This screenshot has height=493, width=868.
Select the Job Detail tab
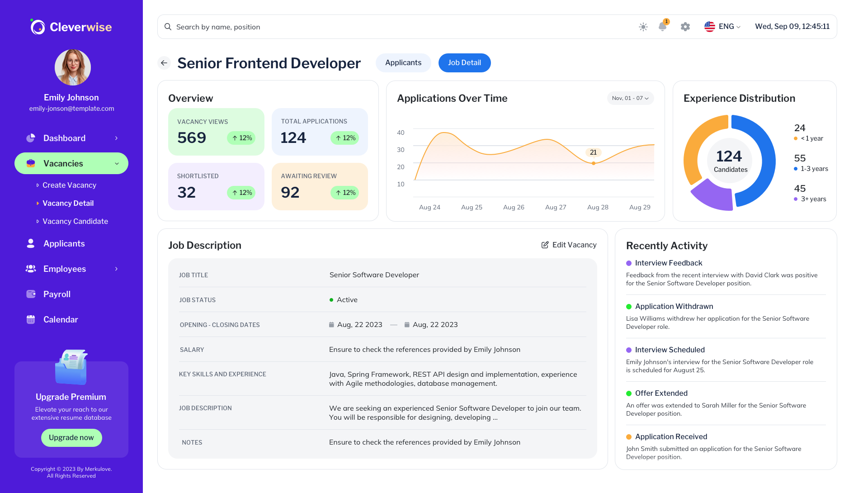pos(464,63)
